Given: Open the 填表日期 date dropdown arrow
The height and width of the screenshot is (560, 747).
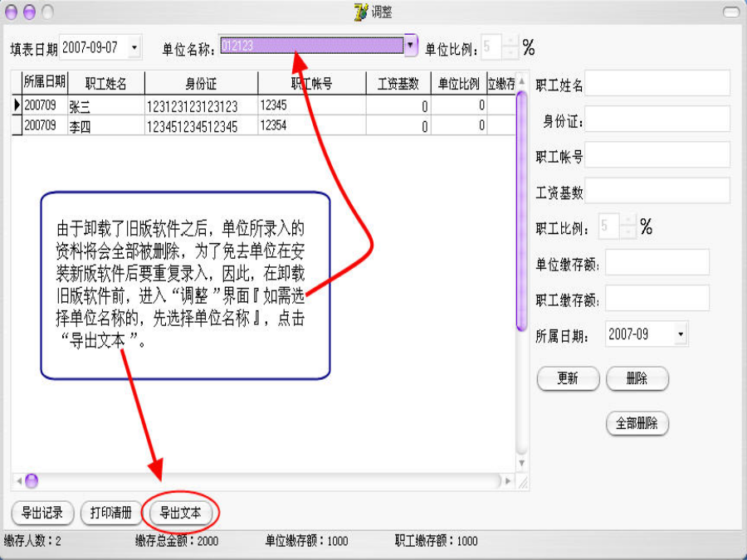Looking at the screenshot, I should click(134, 47).
